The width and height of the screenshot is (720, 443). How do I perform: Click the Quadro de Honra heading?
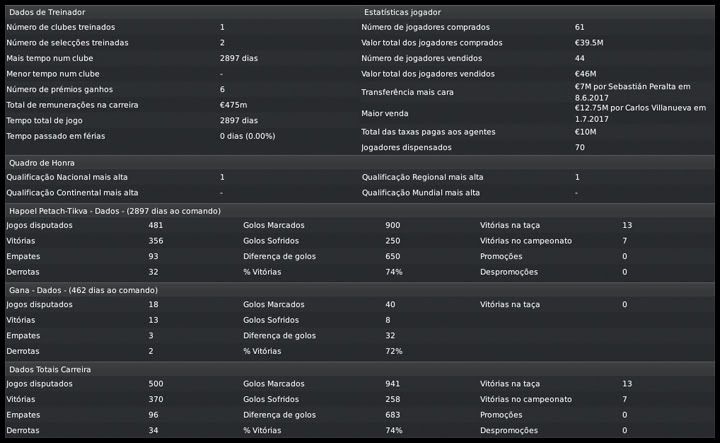coord(42,162)
